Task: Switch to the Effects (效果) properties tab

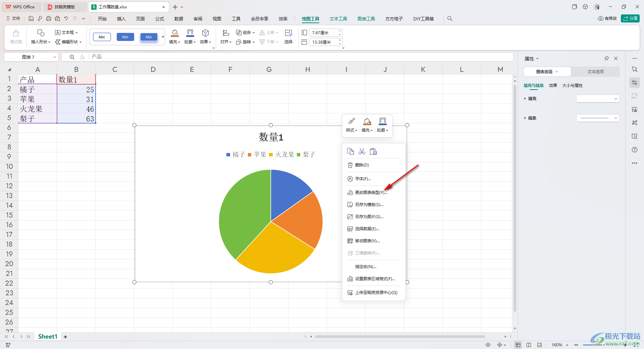Action: click(553, 86)
